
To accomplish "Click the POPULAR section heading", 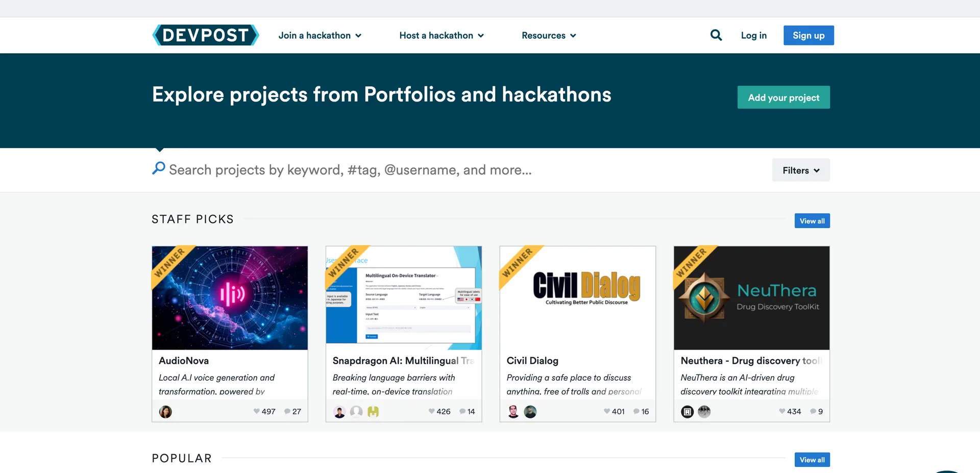I will pos(182,458).
